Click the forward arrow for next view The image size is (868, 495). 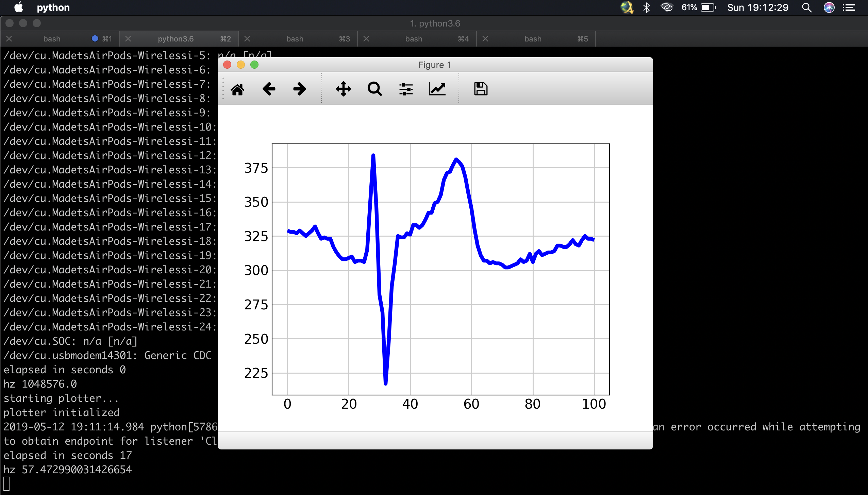click(x=299, y=89)
